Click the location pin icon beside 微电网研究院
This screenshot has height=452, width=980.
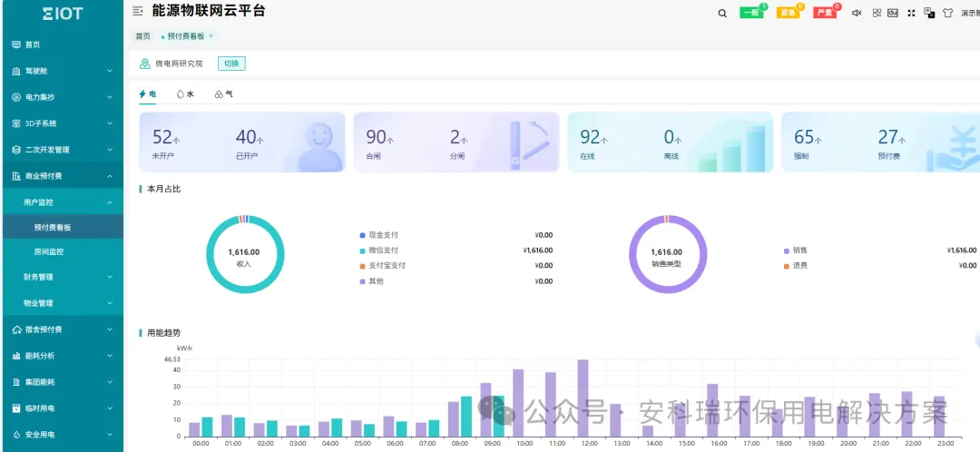pos(145,64)
